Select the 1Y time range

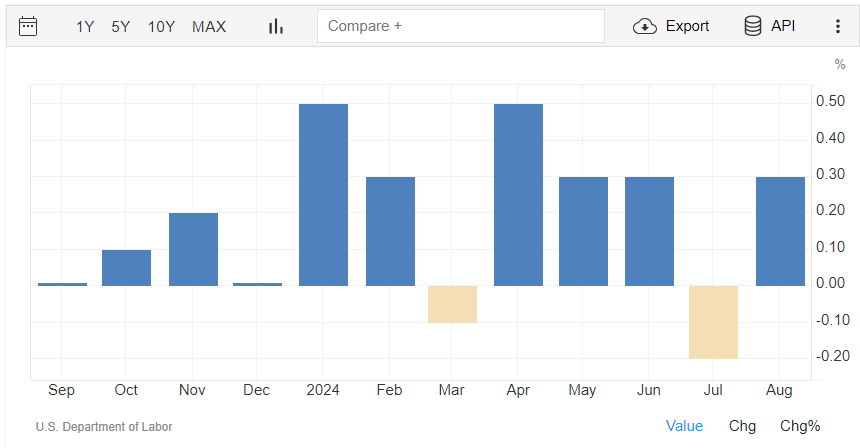(x=85, y=27)
